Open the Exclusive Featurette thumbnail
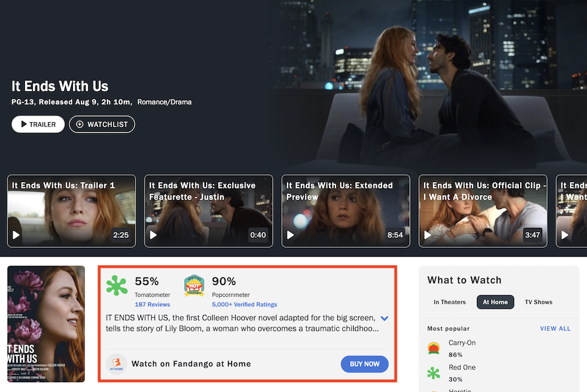The width and height of the screenshot is (587, 392). [208, 211]
